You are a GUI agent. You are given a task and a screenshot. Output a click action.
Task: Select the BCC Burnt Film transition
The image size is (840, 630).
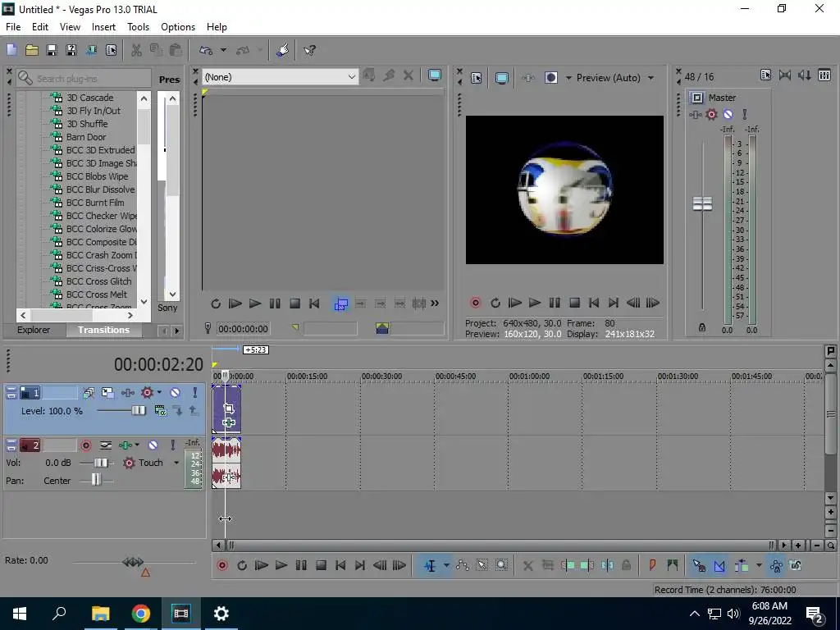point(95,203)
